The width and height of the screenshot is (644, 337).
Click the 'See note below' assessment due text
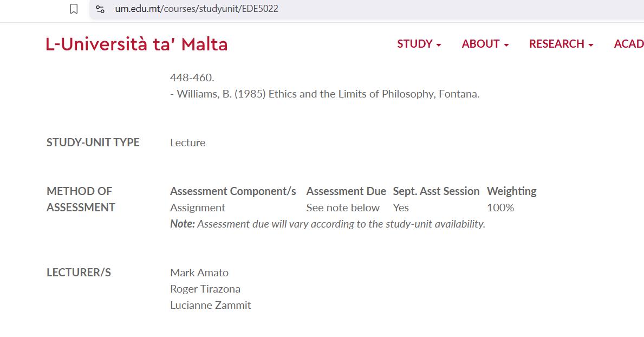coord(343,208)
